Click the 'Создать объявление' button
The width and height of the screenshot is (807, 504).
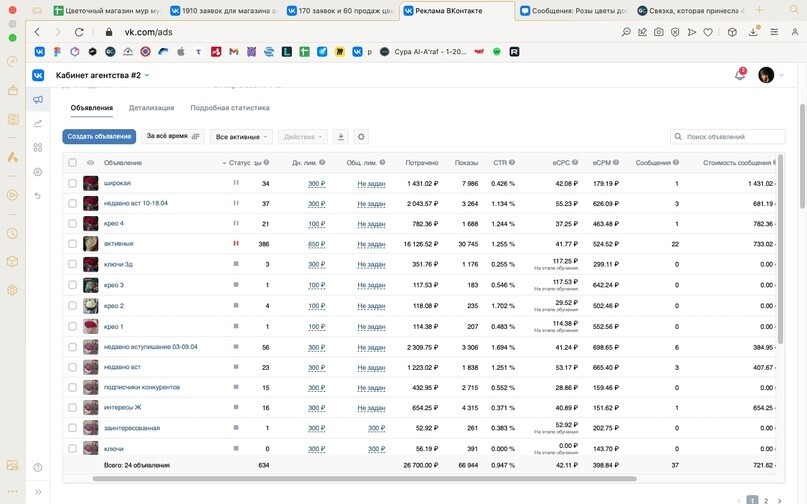(x=99, y=137)
